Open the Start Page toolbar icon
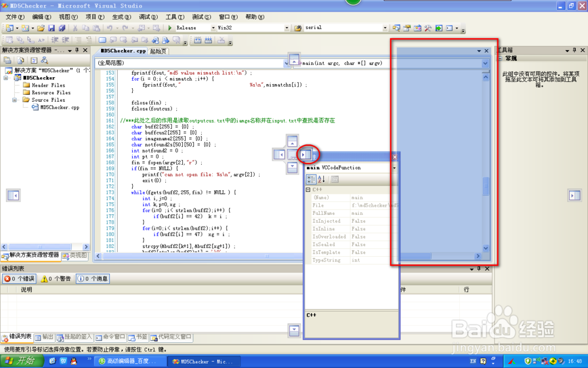588x368 pixels. tap(439, 28)
